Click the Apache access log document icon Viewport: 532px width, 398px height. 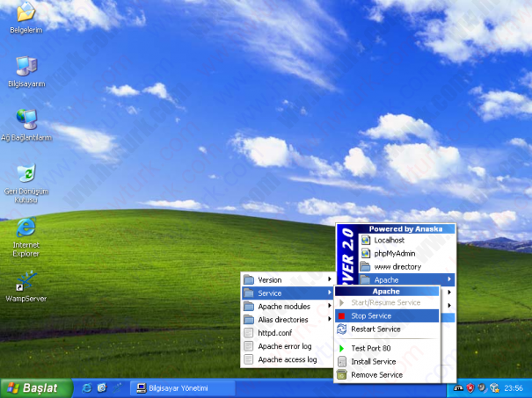click(249, 359)
